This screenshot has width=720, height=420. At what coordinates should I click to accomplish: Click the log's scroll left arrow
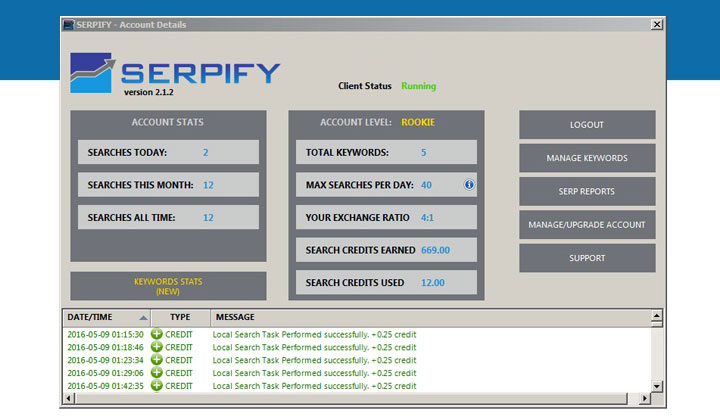(69, 398)
